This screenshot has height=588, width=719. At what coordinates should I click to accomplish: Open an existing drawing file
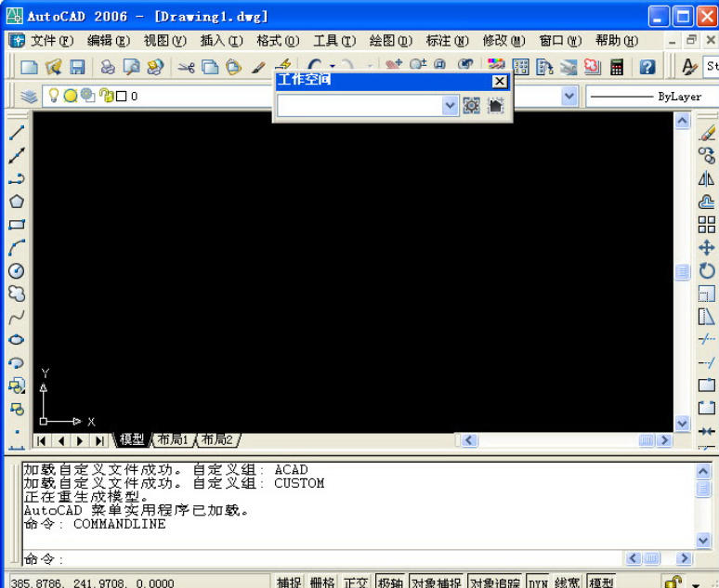coord(54,67)
